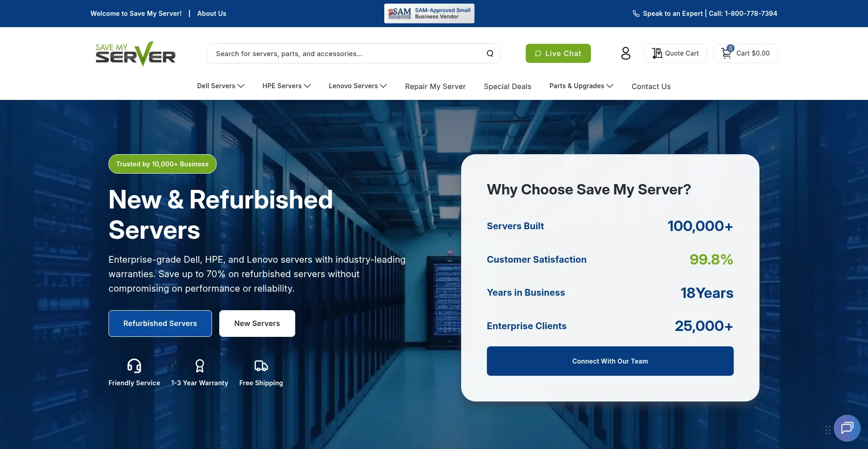This screenshot has height=449, width=868.
Task: Click Connect With Our Team button
Action: (x=610, y=361)
